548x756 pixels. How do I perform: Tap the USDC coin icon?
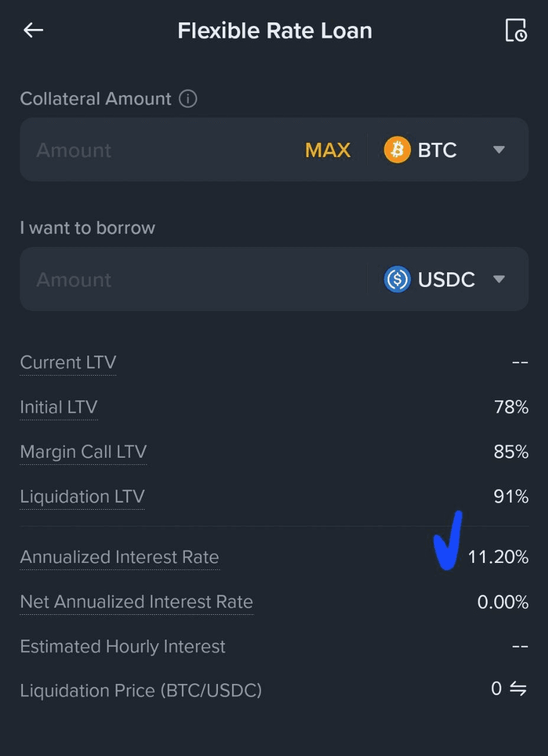(x=397, y=279)
